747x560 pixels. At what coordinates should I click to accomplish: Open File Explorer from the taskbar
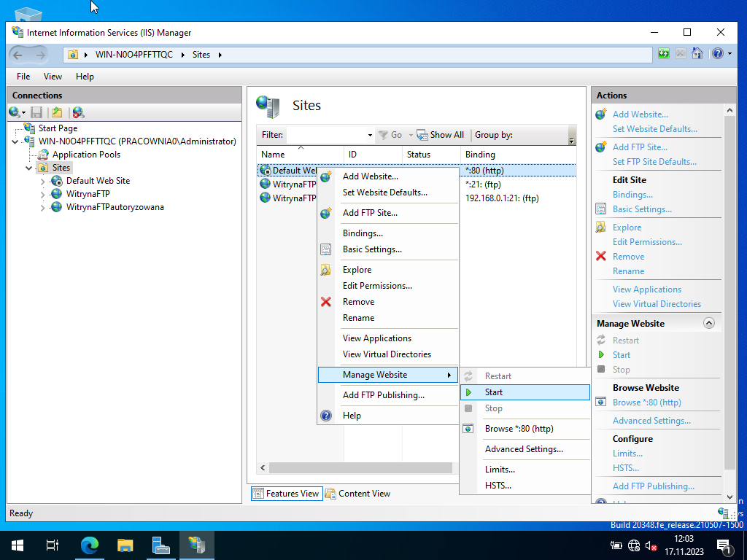point(125,545)
